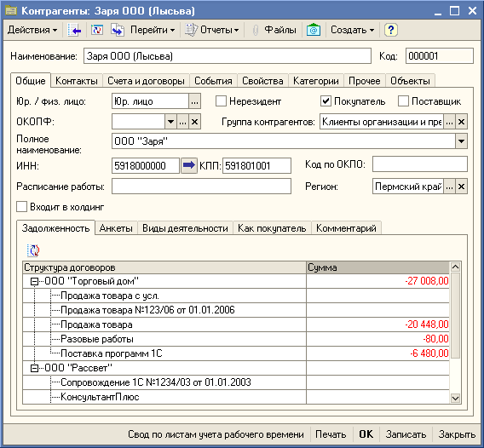The image size is (484, 448).
Task: Click the Сумма column header
Action: 377,267
